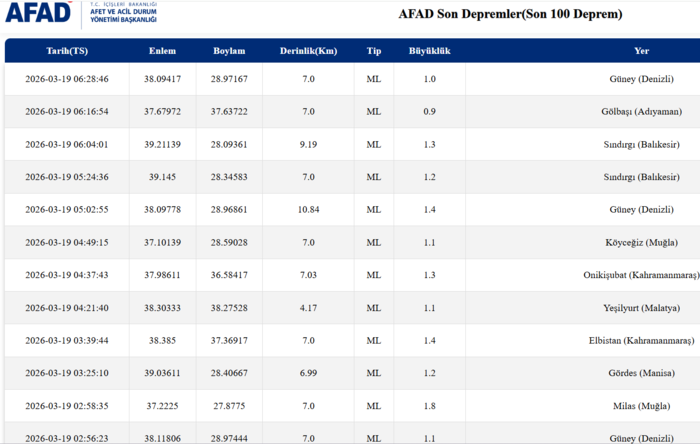Click location Onikişubat (Kahramanmaraş)
Viewport: 700px width, 444px height.
click(x=641, y=276)
